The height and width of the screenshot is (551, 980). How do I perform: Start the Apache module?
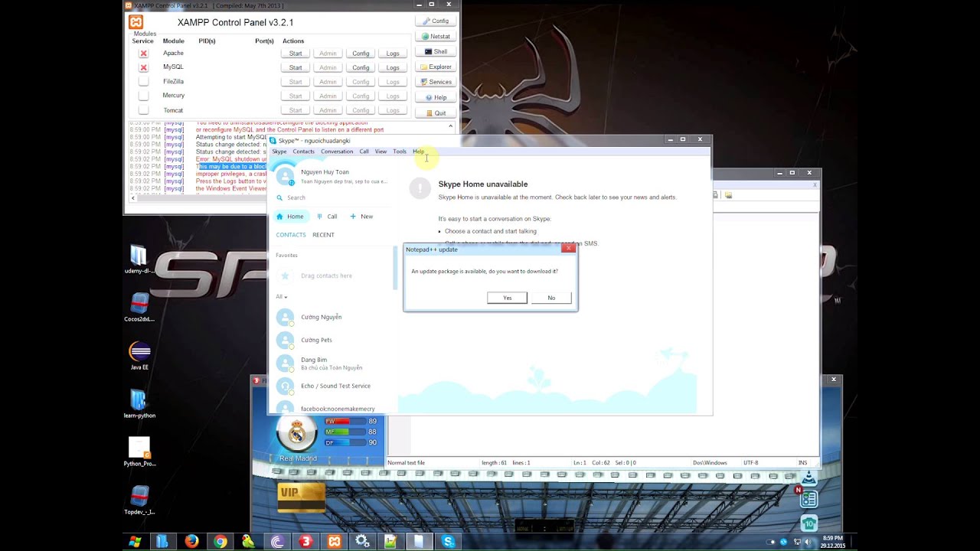coord(296,54)
